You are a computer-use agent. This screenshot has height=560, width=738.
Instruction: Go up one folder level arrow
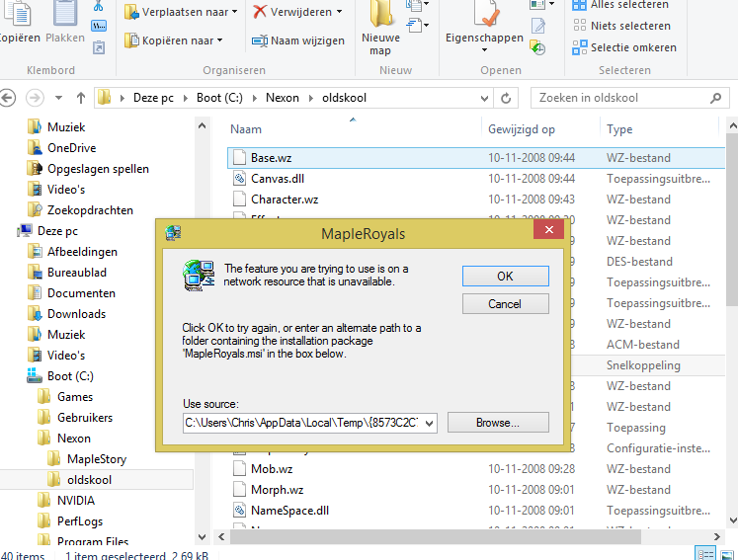(81, 98)
